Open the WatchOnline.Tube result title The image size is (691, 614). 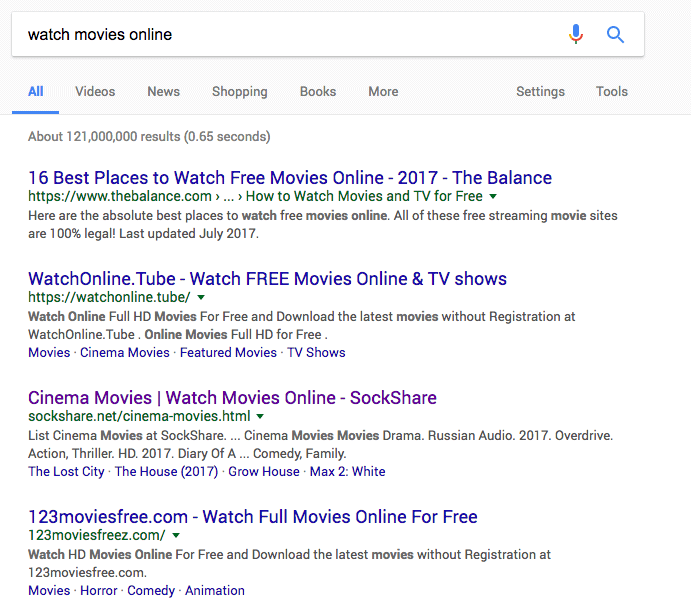coord(267,279)
